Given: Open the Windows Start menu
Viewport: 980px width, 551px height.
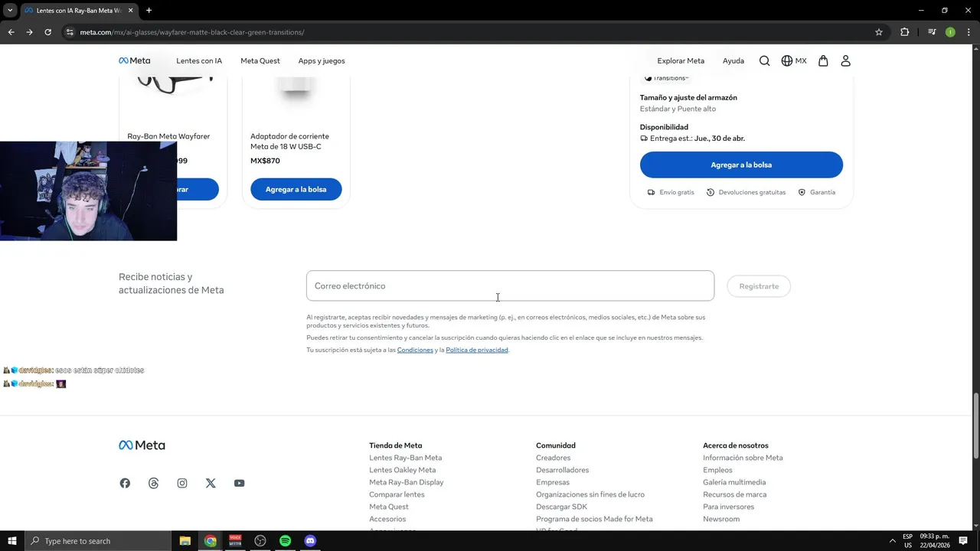Looking at the screenshot, I should pyautogui.click(x=11, y=541).
